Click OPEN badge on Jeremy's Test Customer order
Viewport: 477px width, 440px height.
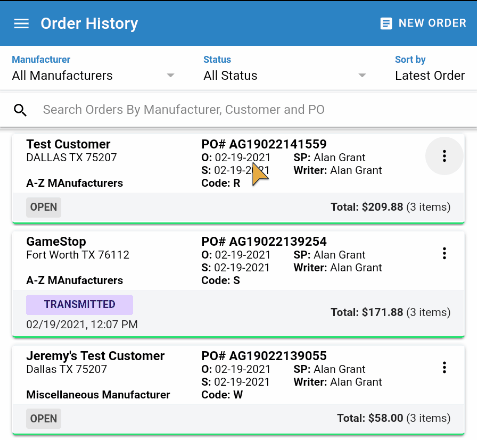[x=44, y=419]
